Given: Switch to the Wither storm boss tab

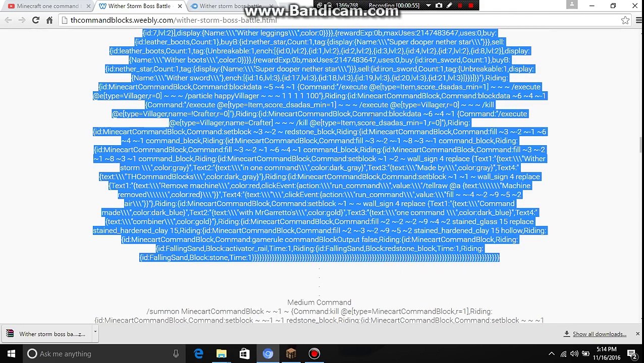Looking at the screenshot, I should pos(230,6).
